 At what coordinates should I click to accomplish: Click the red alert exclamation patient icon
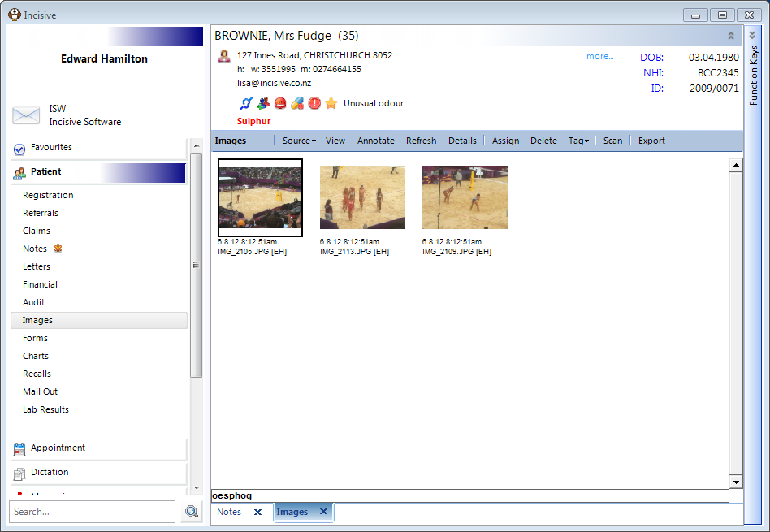[x=314, y=103]
